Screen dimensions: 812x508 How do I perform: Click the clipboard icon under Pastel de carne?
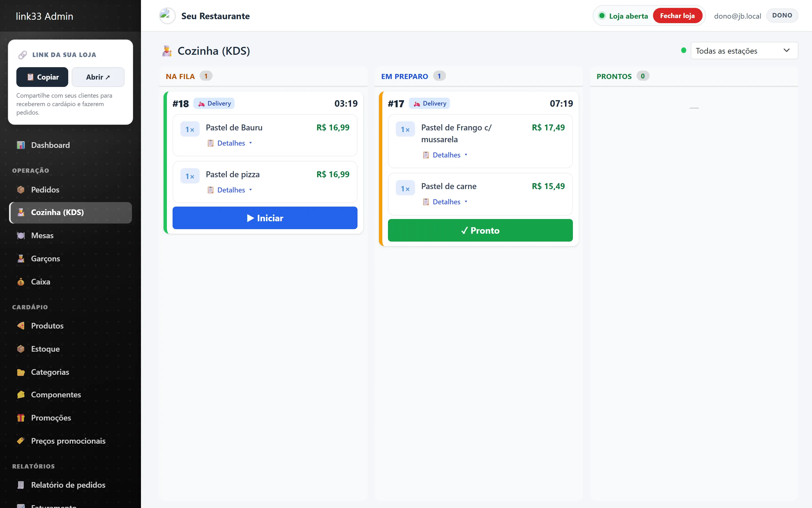point(426,202)
